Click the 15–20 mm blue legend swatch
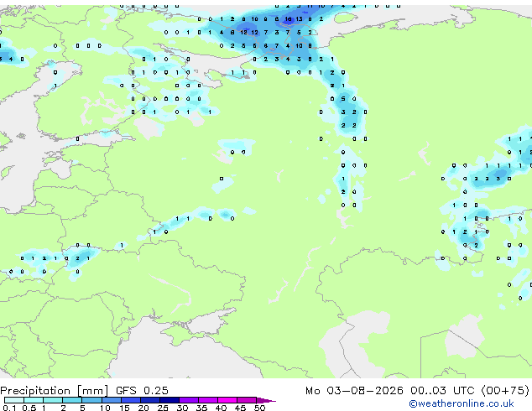Screen dimensions: 532x411 click(x=131, y=400)
